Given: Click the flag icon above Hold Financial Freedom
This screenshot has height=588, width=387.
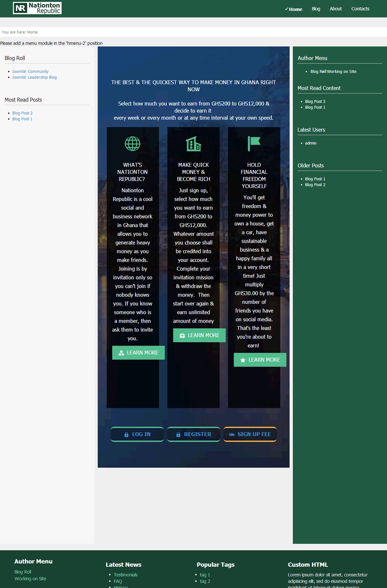Looking at the screenshot, I should tap(254, 143).
